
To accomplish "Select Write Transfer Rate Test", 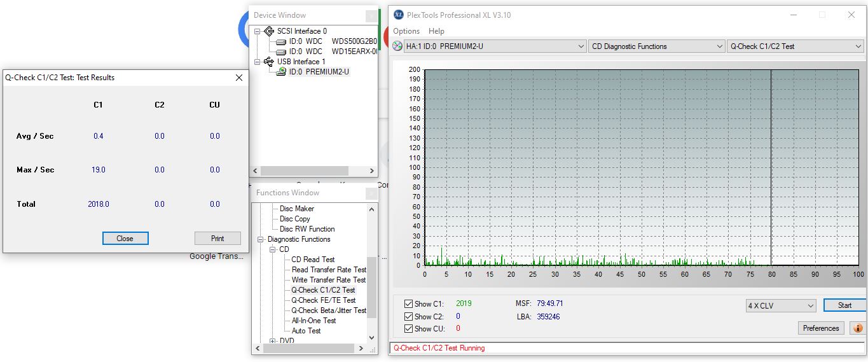I will pos(329,280).
